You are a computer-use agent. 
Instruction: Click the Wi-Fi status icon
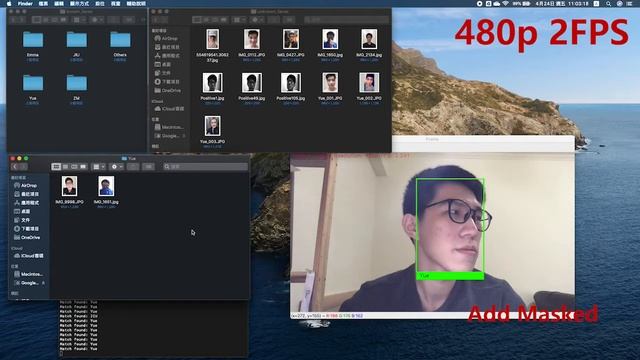[x=505, y=4]
